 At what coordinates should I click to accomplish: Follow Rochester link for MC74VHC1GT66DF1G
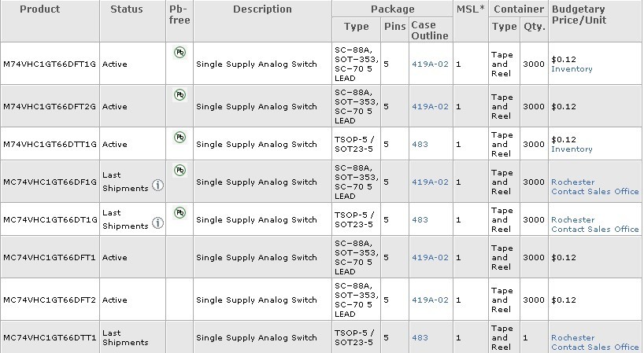pyautogui.click(x=573, y=182)
